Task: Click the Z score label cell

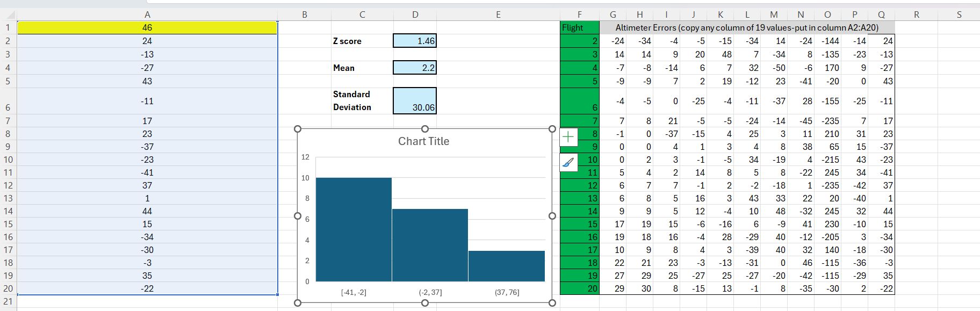Action: click(362, 41)
